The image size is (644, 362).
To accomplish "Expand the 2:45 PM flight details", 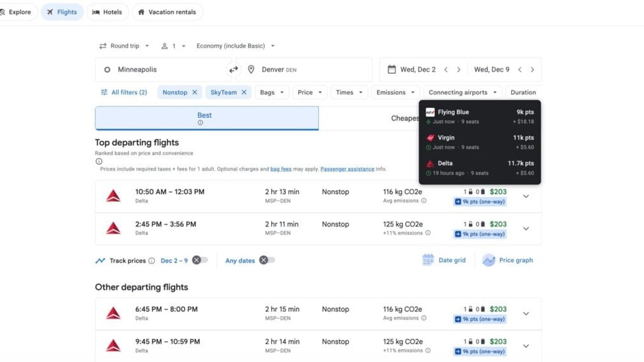I will click(x=526, y=228).
